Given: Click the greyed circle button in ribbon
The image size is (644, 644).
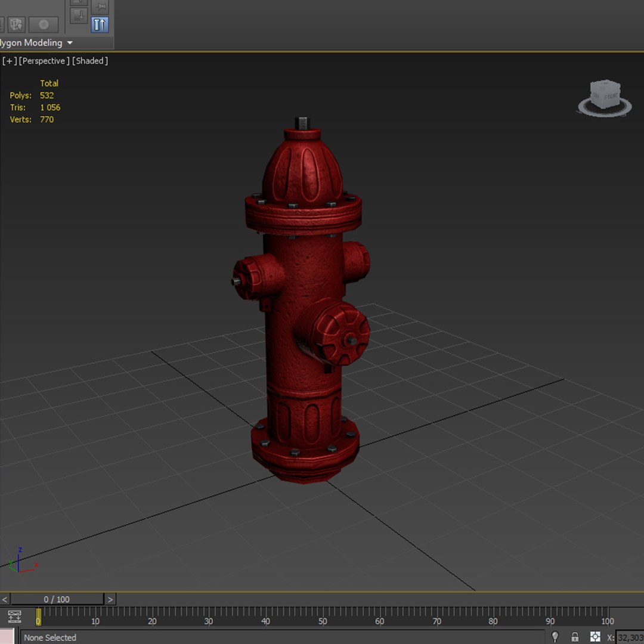Looking at the screenshot, I should coord(44,24).
